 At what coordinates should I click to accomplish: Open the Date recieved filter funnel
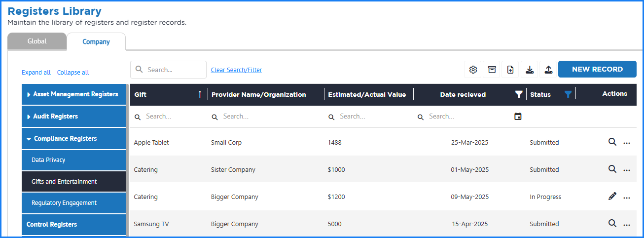[x=519, y=94]
